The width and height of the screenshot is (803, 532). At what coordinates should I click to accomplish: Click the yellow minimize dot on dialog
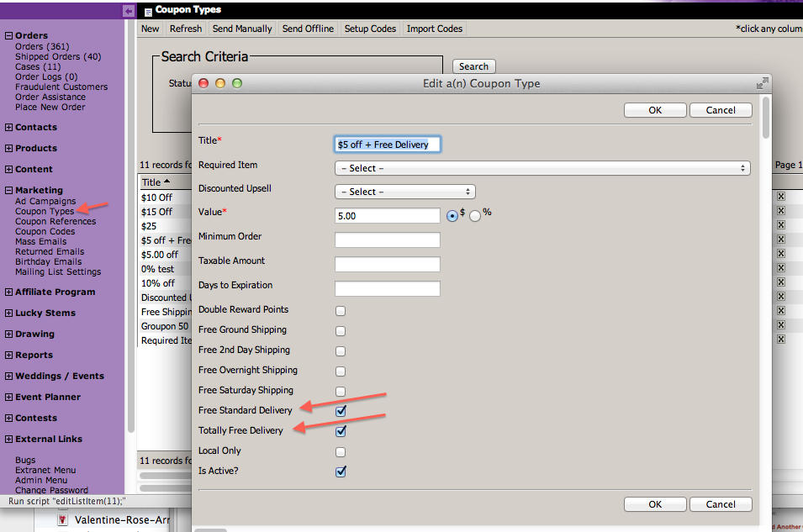pyautogui.click(x=221, y=83)
